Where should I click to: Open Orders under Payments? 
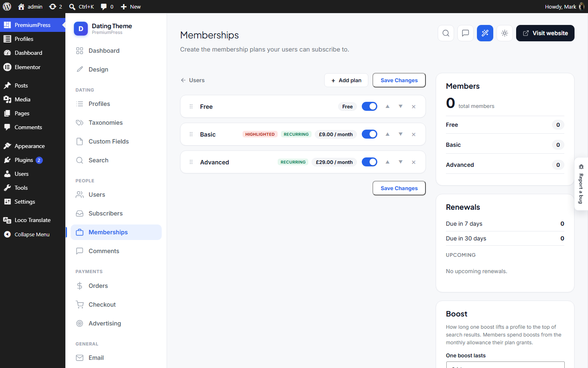point(116,286)
